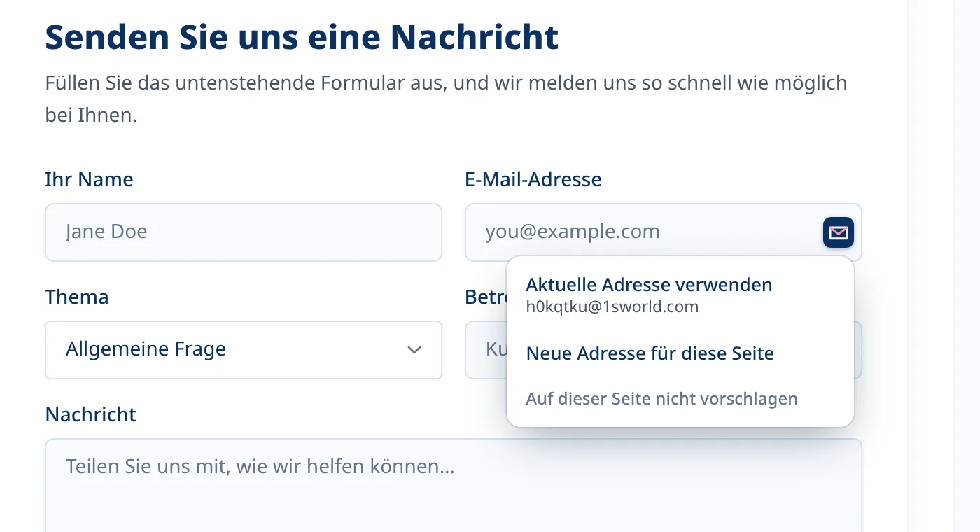Click the "Ihr Name" label
The width and height of the screenshot is (980, 532).
pos(89,179)
